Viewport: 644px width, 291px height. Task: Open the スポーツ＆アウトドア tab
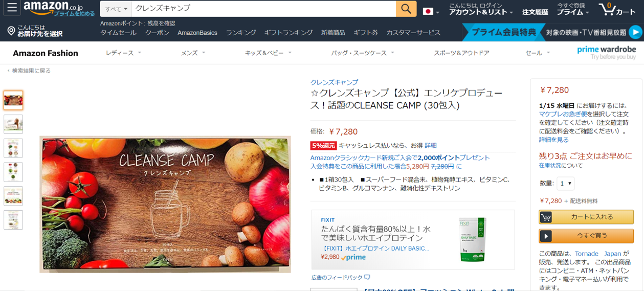[461, 53]
